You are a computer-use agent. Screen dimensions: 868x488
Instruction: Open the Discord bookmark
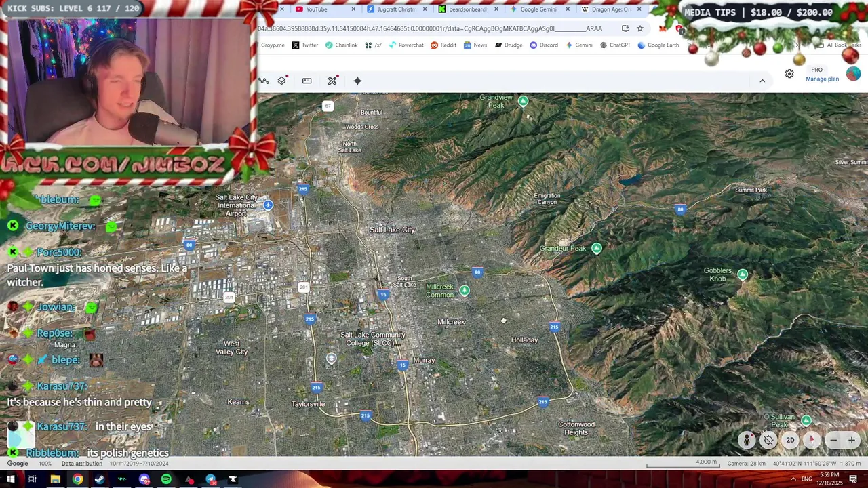pyautogui.click(x=544, y=45)
